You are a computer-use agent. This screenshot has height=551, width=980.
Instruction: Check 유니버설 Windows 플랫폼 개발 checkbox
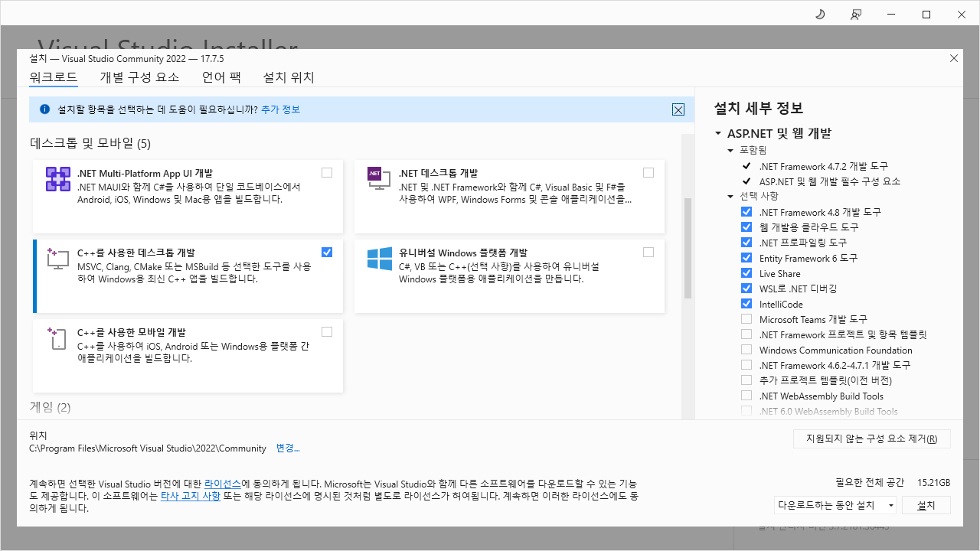(x=648, y=252)
